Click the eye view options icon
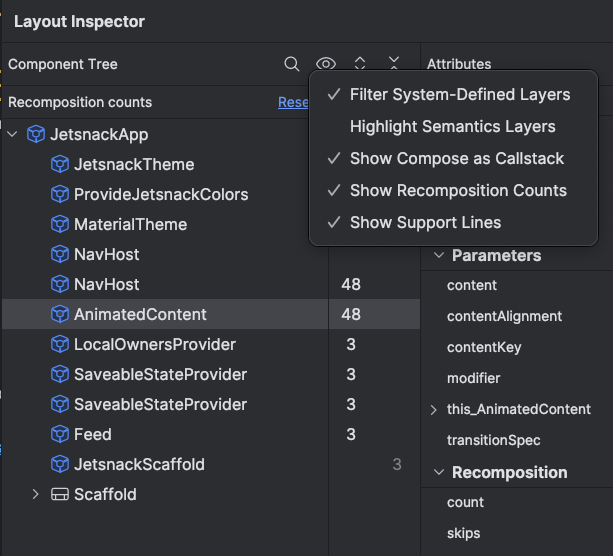The height and width of the screenshot is (556, 613). (x=326, y=64)
